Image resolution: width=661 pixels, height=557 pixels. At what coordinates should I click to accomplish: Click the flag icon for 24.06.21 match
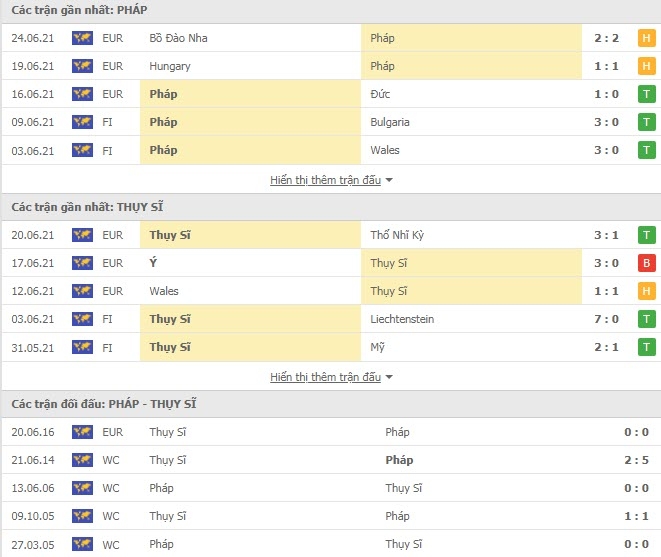tap(82, 38)
